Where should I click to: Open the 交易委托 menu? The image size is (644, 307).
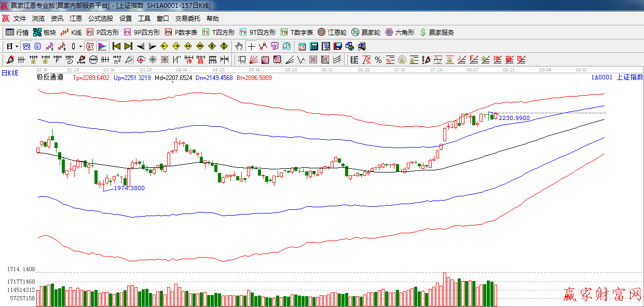(x=187, y=19)
